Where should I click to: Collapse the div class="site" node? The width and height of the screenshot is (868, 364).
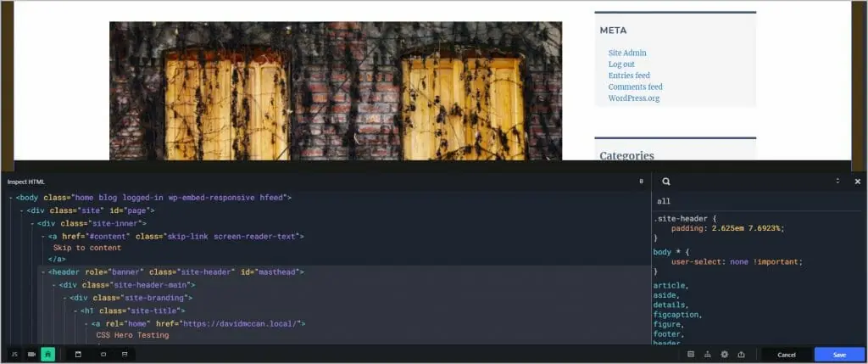[x=21, y=210]
